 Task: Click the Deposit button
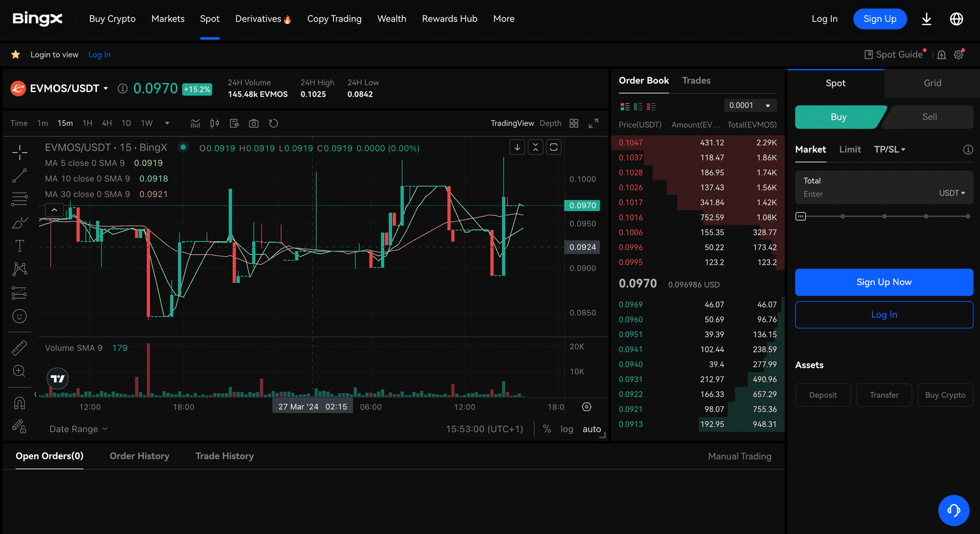coord(823,395)
